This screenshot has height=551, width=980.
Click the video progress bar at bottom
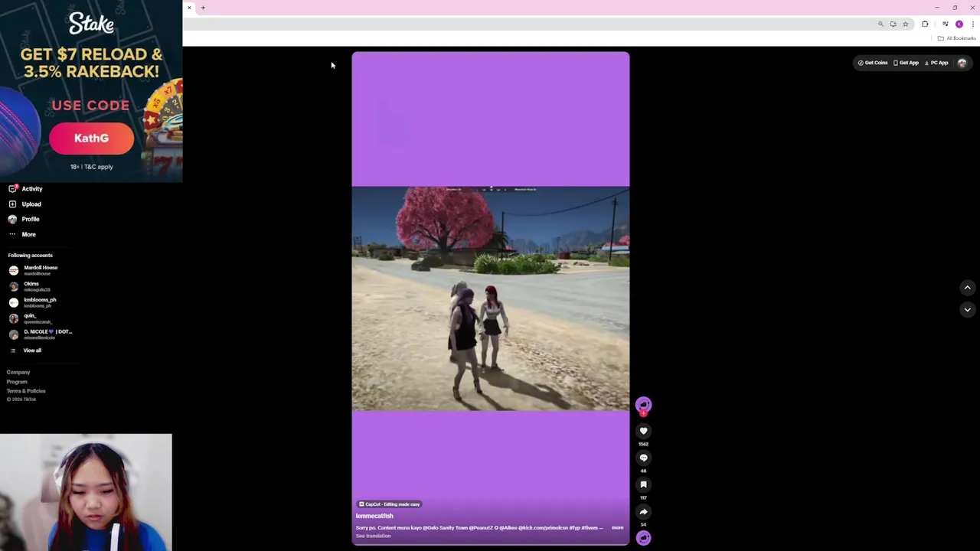click(491, 544)
